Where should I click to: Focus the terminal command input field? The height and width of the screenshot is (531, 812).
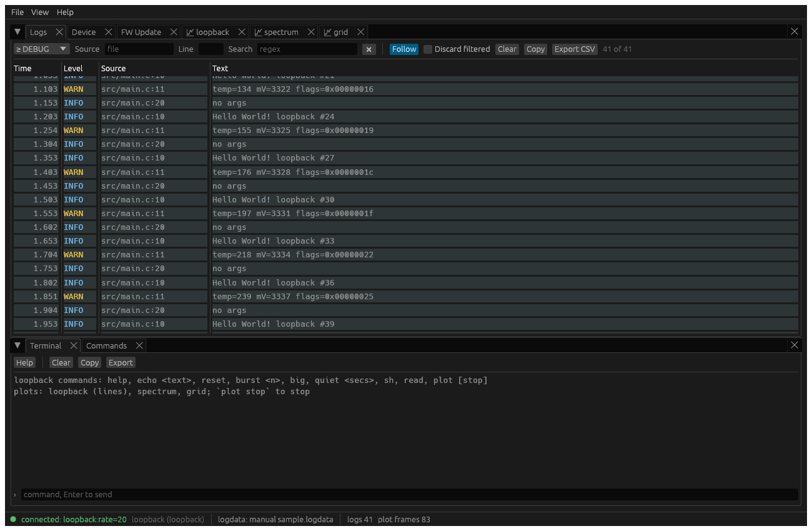(409, 495)
